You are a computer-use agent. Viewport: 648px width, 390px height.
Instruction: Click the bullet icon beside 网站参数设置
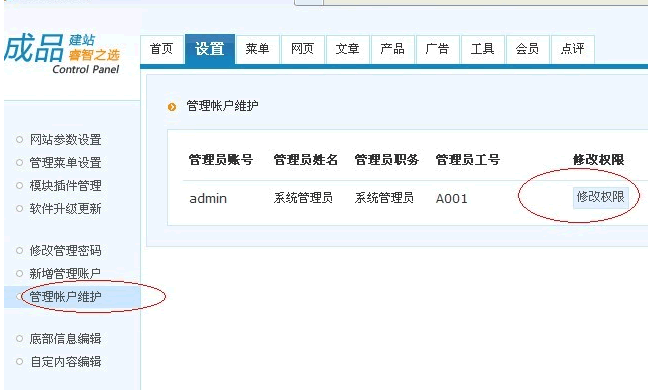19,140
